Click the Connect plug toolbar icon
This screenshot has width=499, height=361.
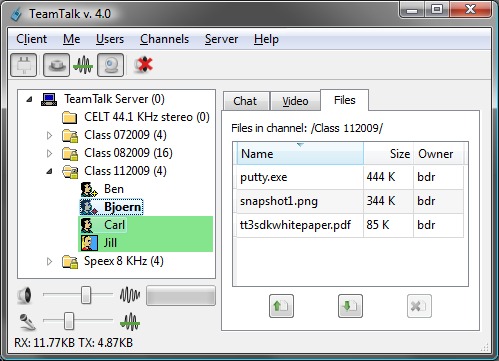(x=23, y=65)
